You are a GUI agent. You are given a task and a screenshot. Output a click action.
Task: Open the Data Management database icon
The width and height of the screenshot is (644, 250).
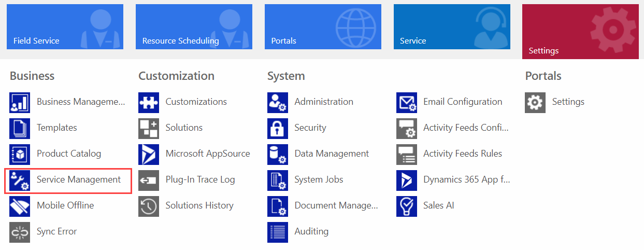point(278,154)
